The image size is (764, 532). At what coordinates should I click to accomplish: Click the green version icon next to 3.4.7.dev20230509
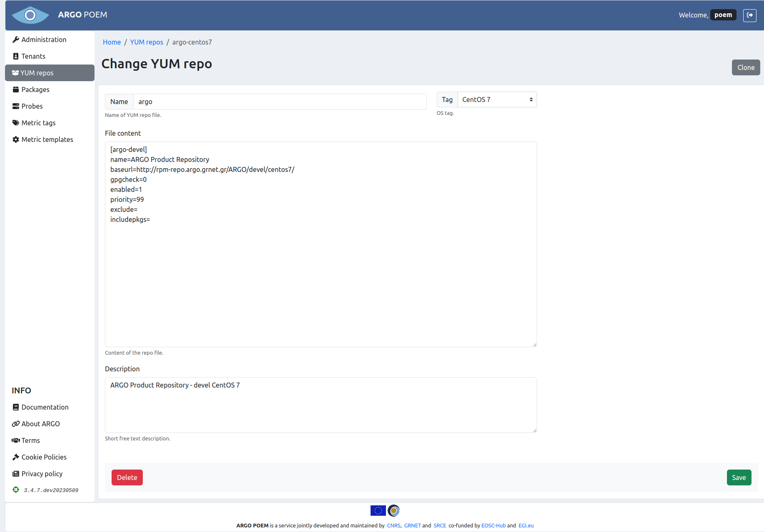pos(16,490)
